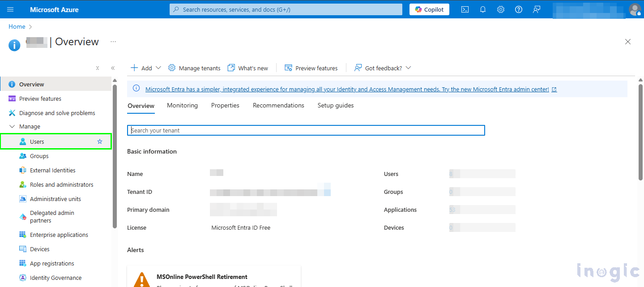Open Cloud Shell from top bar
644x287 pixels.
[x=465, y=9]
